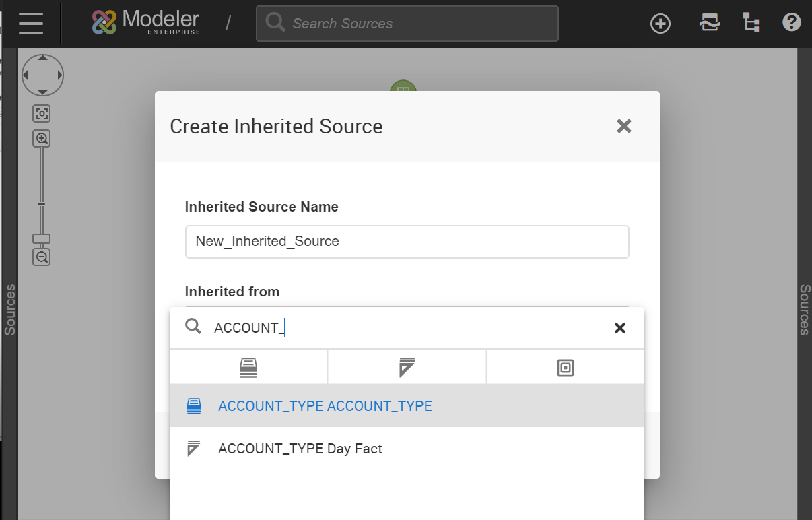The width and height of the screenshot is (812, 520).
Task: Open the help question mark icon
Action: [791, 23]
